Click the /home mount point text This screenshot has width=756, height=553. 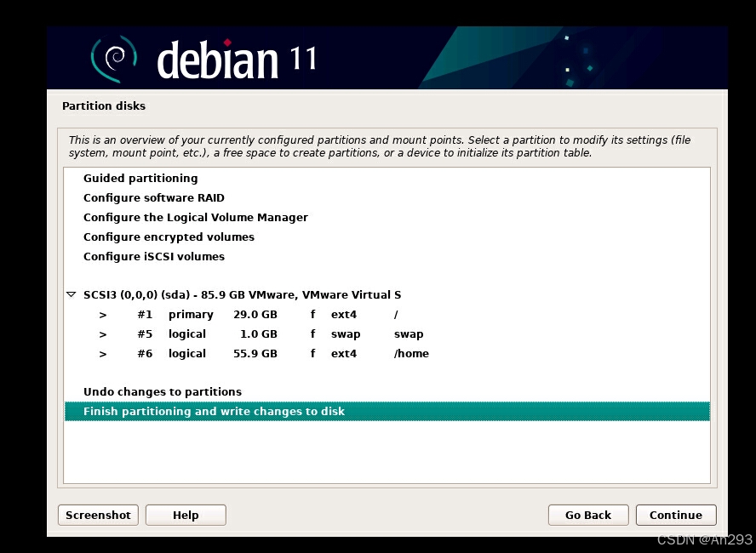(411, 354)
